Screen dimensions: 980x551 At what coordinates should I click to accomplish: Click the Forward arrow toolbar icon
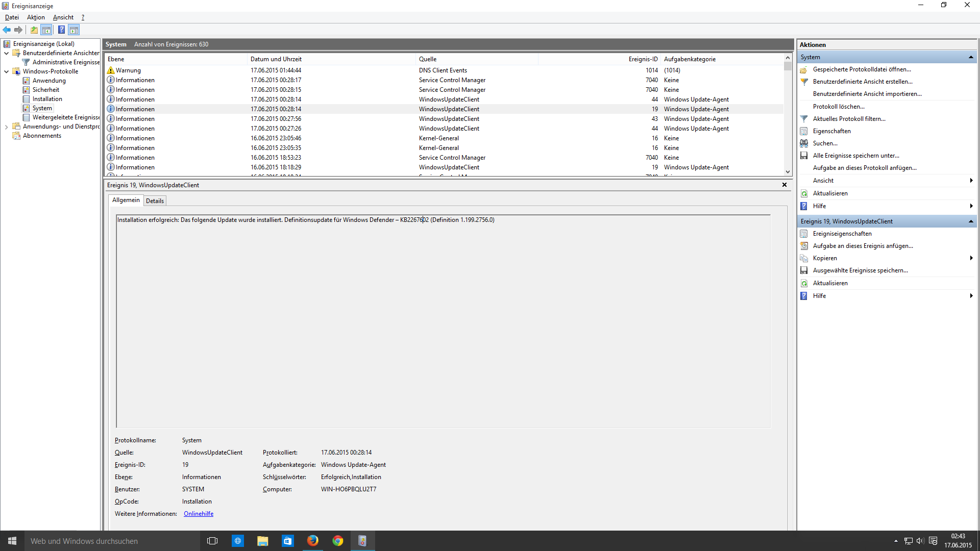tap(18, 30)
